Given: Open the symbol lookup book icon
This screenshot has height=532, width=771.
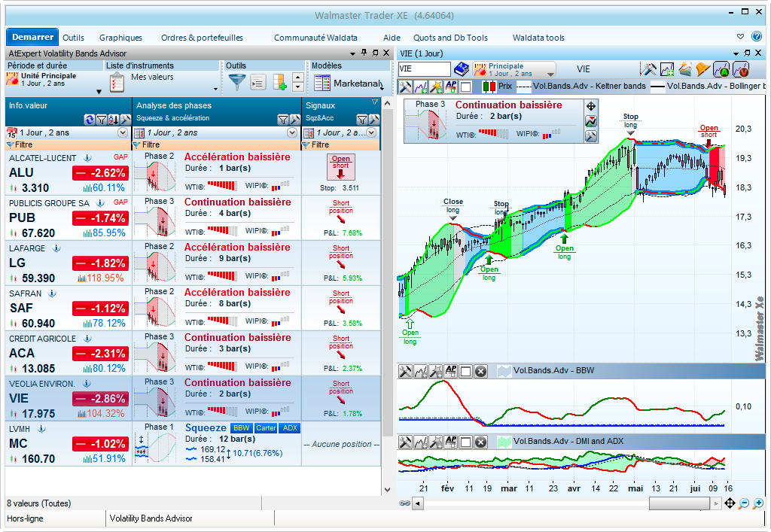Looking at the screenshot, I should [x=462, y=69].
